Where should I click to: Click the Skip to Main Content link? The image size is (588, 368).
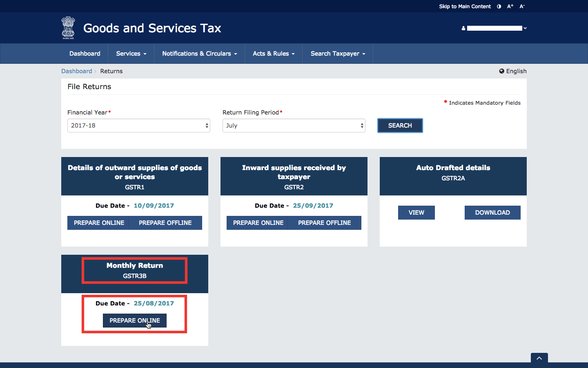(465, 6)
